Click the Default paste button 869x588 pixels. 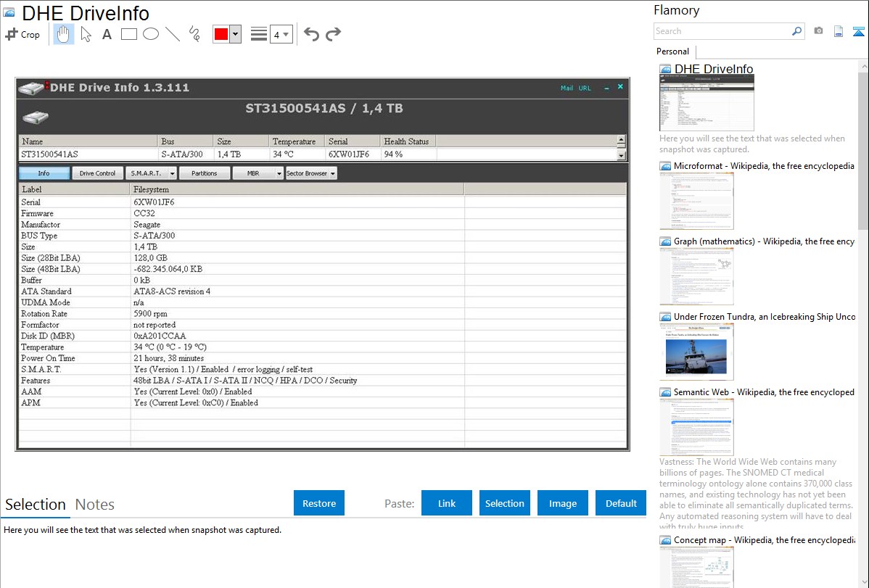(621, 503)
